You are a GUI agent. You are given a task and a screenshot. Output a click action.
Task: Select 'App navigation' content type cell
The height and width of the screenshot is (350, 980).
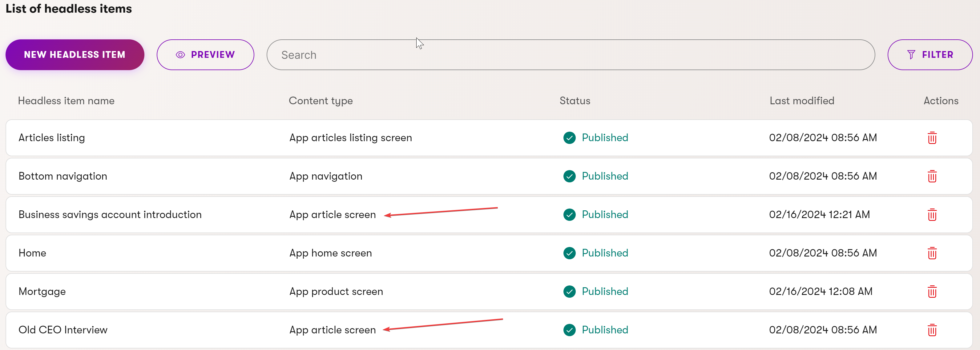[326, 176]
